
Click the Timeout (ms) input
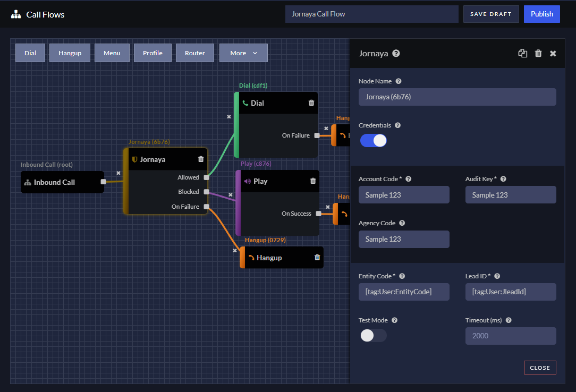(x=511, y=336)
